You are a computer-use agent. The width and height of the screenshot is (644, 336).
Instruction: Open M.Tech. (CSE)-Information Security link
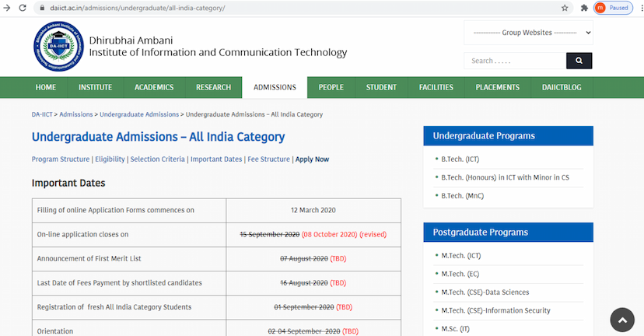495,310
